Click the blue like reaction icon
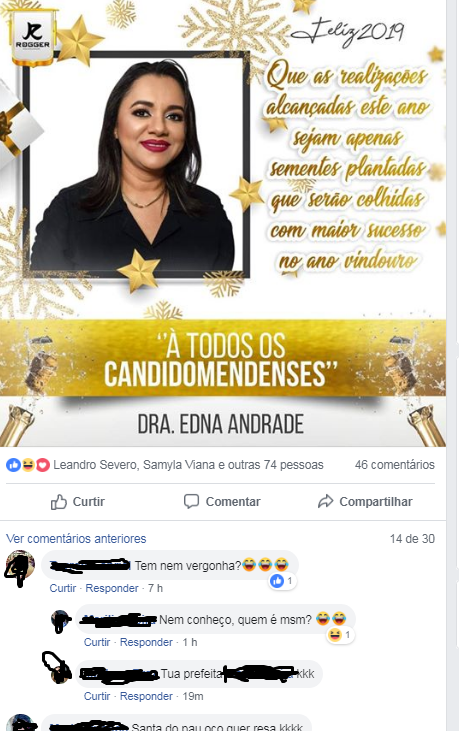459x731 pixels. (x=13, y=465)
